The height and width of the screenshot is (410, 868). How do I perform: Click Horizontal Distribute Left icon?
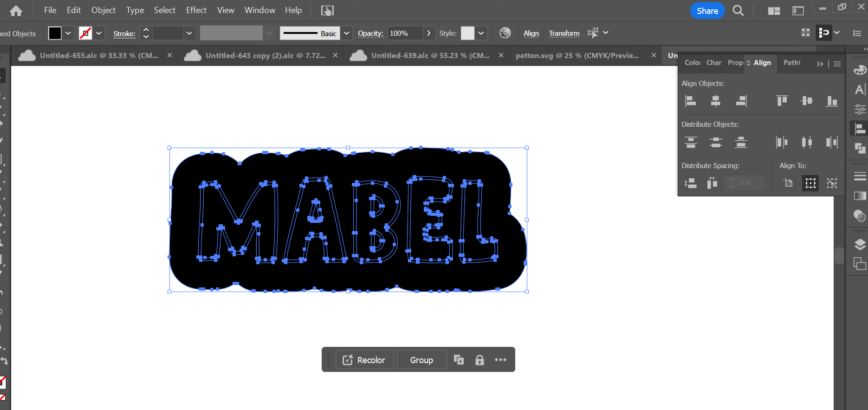[782, 142]
